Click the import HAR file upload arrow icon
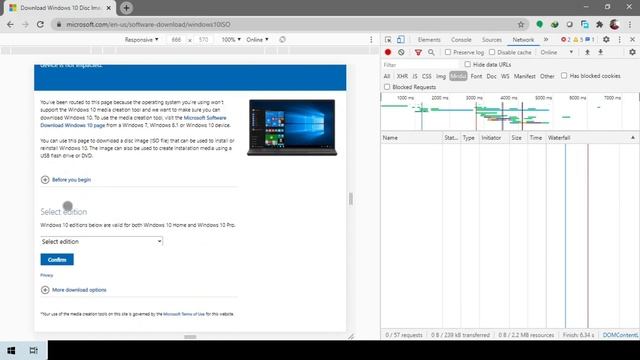The height and width of the screenshot is (360, 640). 587,52
